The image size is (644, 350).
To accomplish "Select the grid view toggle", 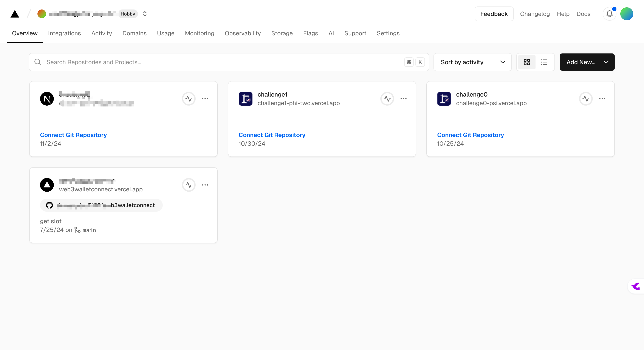I will coord(527,62).
